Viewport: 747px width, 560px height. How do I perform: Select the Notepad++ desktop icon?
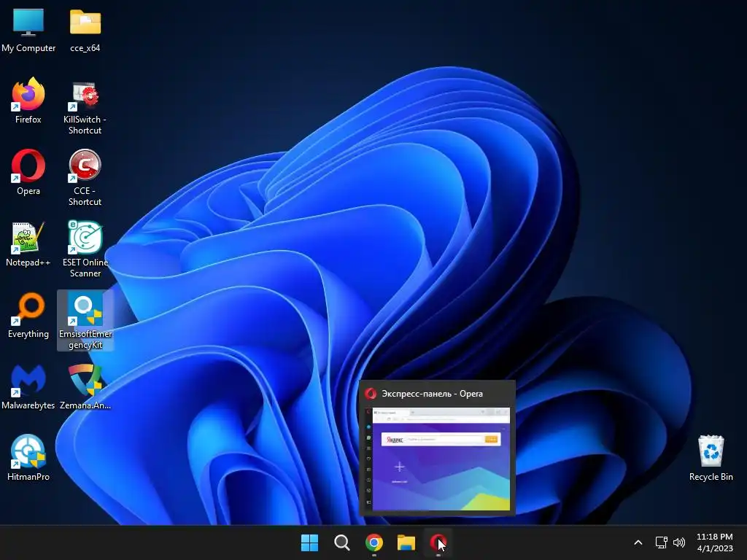pyautogui.click(x=28, y=244)
